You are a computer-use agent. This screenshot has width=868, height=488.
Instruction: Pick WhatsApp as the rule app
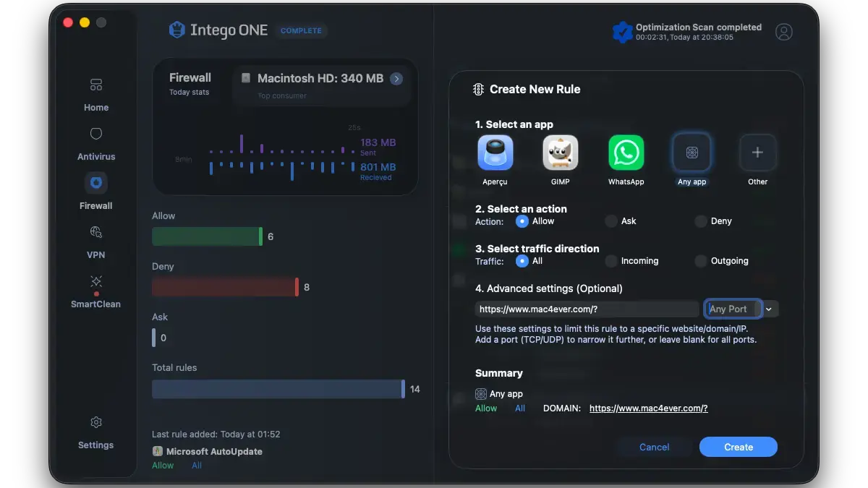tap(626, 153)
